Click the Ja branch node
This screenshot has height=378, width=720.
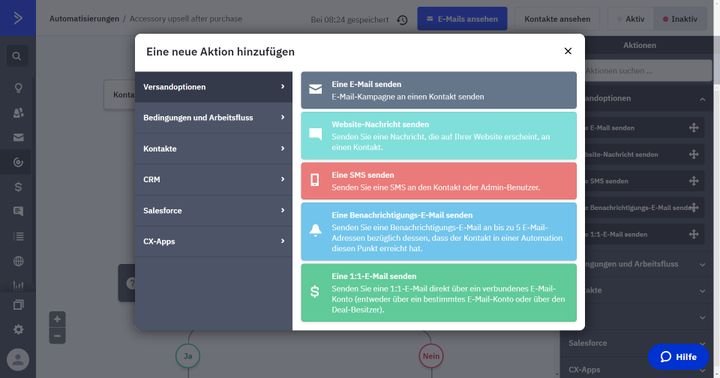(x=188, y=356)
